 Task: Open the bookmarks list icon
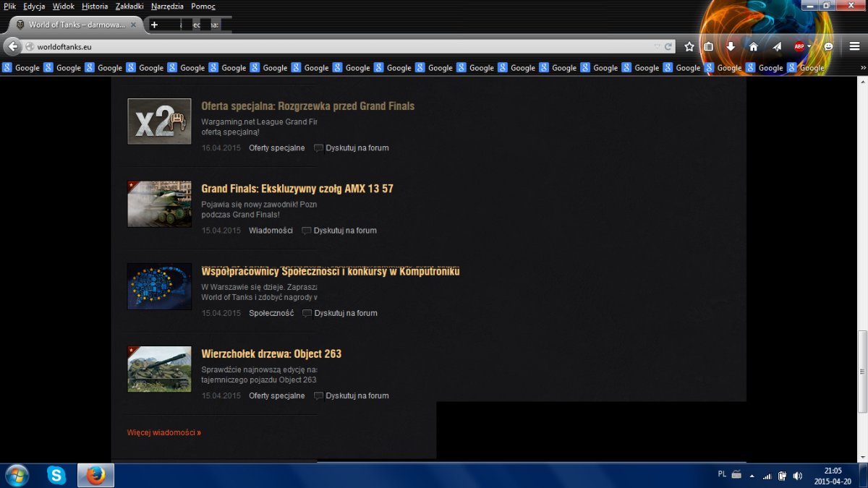coord(709,46)
